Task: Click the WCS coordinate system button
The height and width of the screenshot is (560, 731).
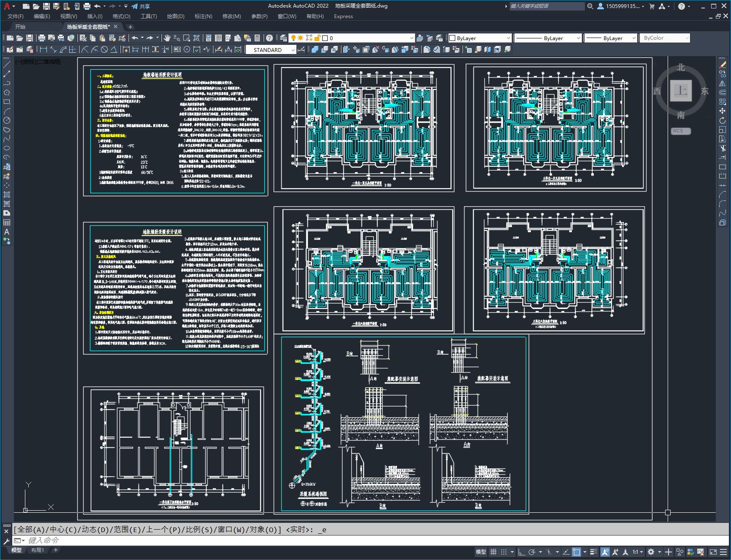Action: point(680,131)
